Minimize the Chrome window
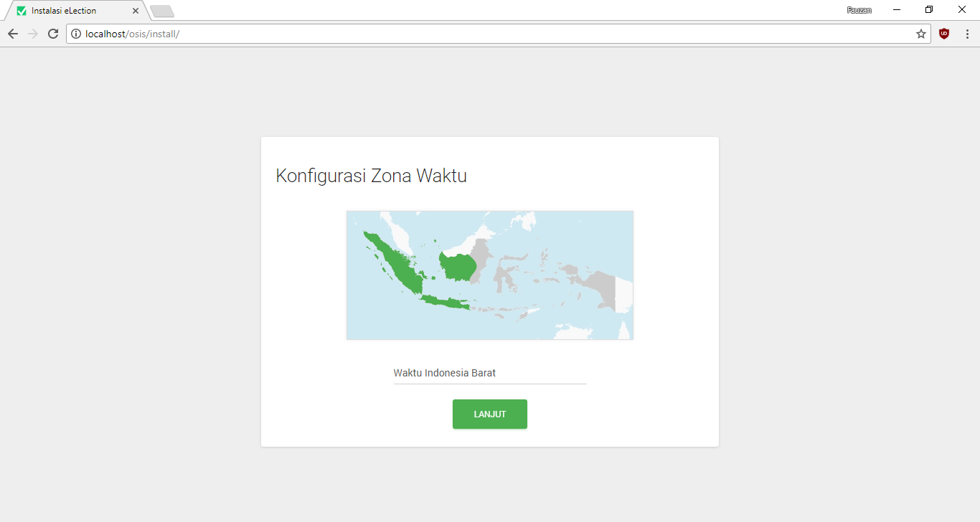Image resolution: width=980 pixels, height=522 pixels. point(897,10)
